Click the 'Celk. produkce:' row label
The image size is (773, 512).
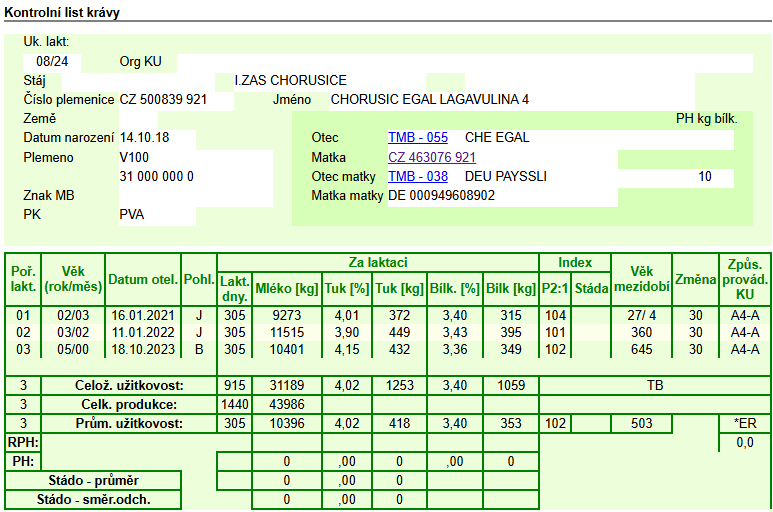click(x=129, y=405)
